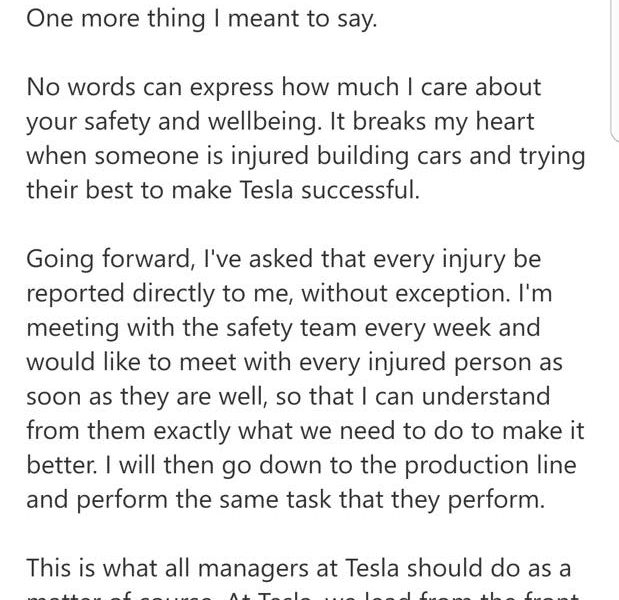Click the phrase 'It breaks my heart'
Image resolution: width=619 pixels, height=600 pixels.
pyautogui.click(x=431, y=121)
